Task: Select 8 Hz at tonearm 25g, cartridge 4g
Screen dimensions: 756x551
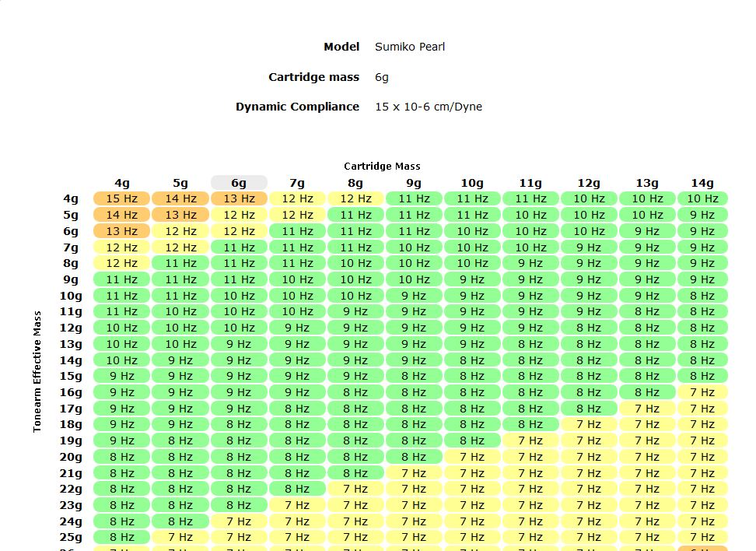Action: pyautogui.click(x=122, y=538)
